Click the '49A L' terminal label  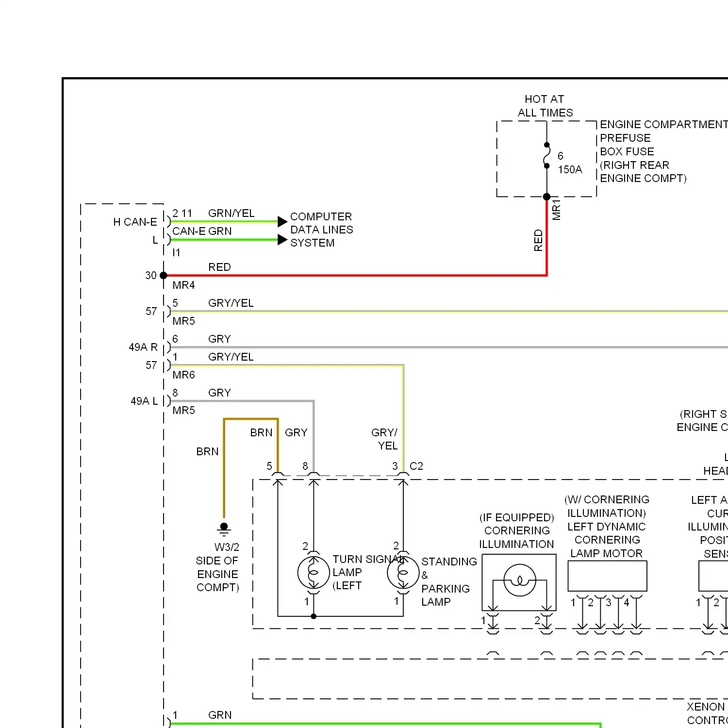(x=144, y=401)
